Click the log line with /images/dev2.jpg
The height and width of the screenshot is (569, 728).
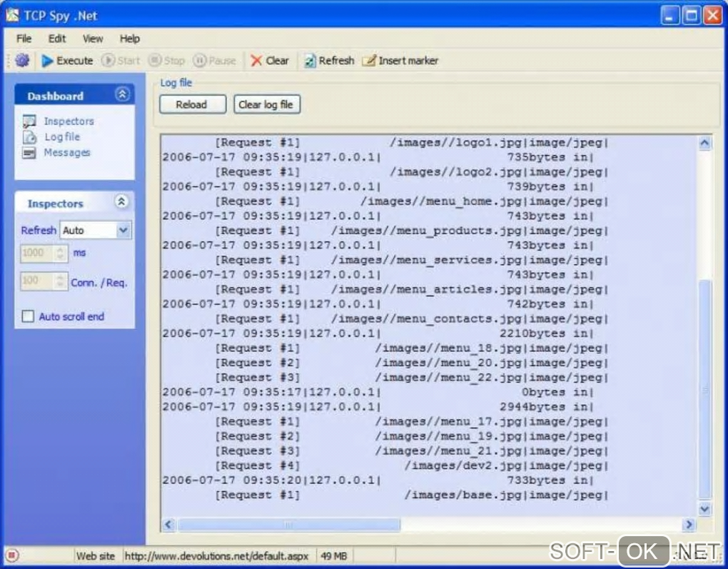(411, 465)
